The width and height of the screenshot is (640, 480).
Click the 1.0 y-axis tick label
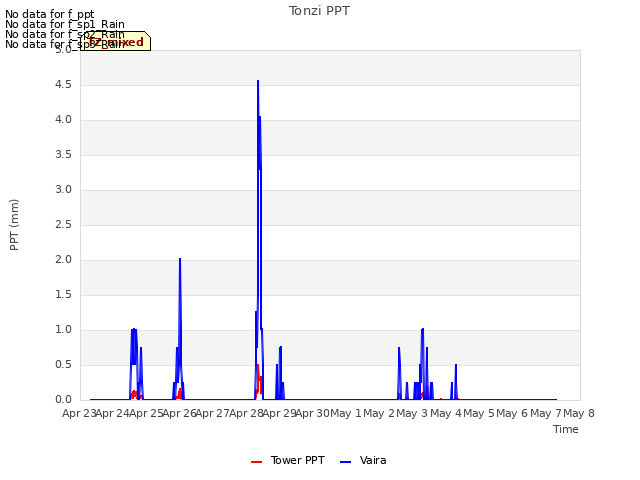63,330
